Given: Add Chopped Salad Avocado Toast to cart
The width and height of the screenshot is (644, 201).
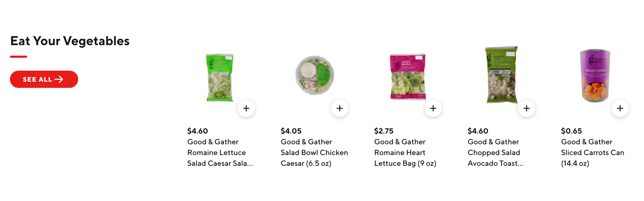Looking at the screenshot, I should pos(527,108).
